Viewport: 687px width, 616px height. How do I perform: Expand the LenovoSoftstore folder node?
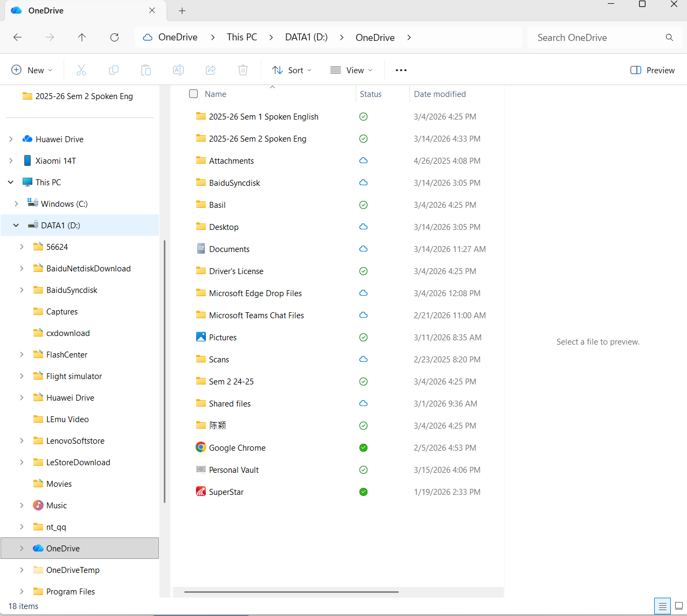pos(22,440)
